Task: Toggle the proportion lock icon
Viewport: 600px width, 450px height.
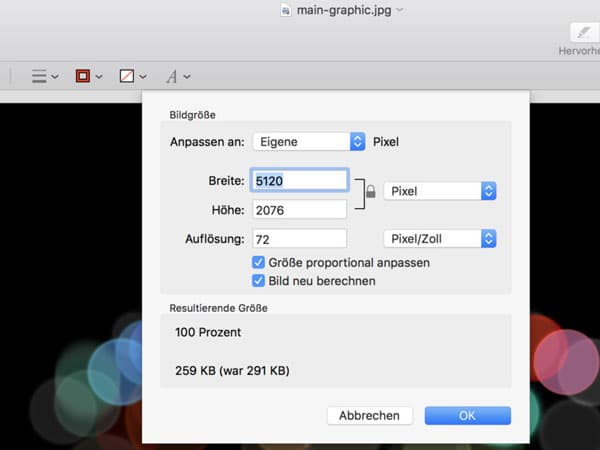Action: pos(370,191)
